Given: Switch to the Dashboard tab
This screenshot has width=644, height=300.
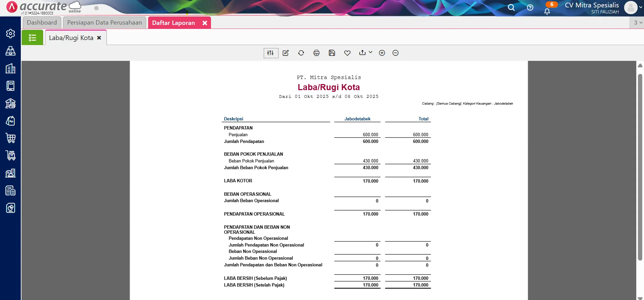Looking at the screenshot, I should 42,23.
